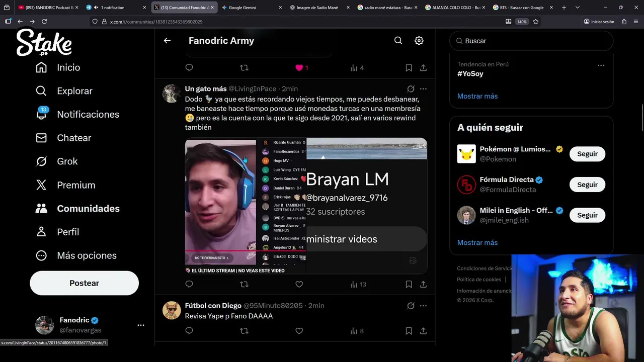The width and height of the screenshot is (644, 362).
Task: Click the Buscar search field
Action: [x=531, y=41]
